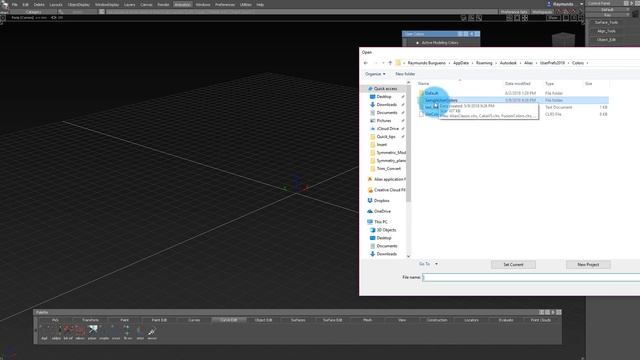640x360 pixels.
Task: Open the Align_Tools shelf in Control Panel
Action: tap(607, 31)
